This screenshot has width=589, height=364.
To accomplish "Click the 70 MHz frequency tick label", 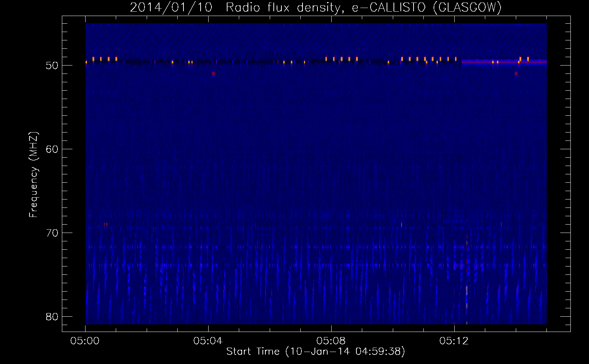I will tap(52, 233).
